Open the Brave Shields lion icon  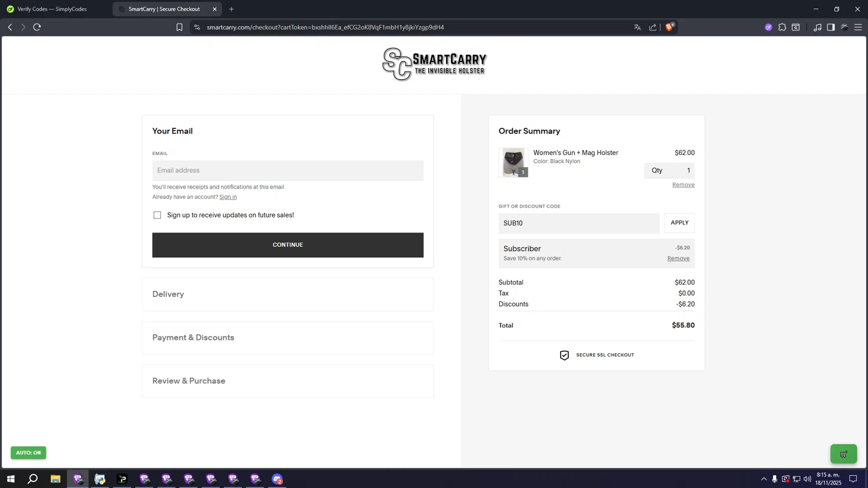coord(670,27)
